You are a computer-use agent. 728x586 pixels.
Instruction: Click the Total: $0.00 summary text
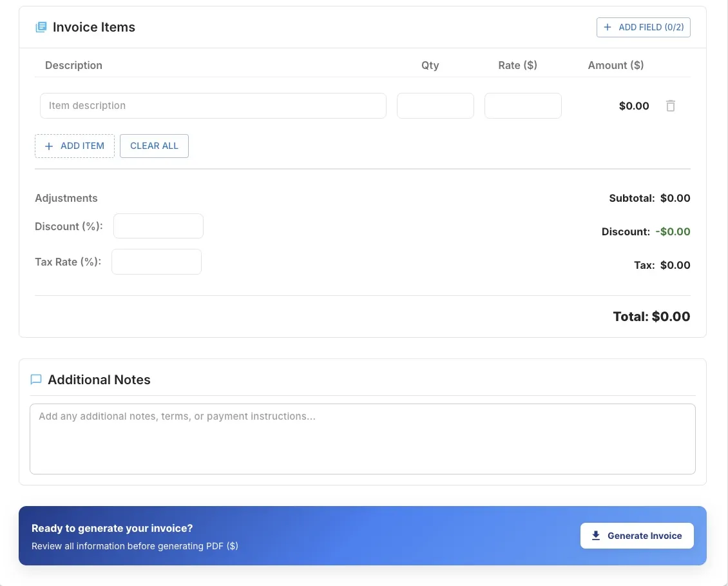[651, 317]
